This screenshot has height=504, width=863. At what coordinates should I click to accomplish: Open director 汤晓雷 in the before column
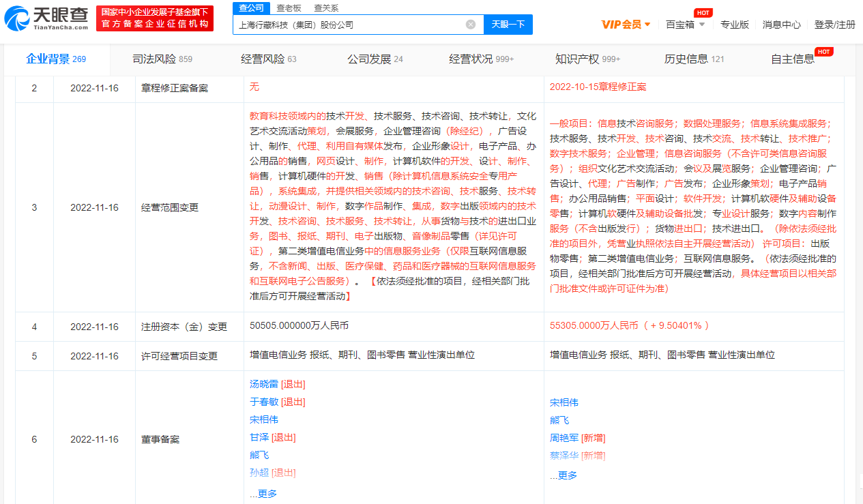point(264,384)
